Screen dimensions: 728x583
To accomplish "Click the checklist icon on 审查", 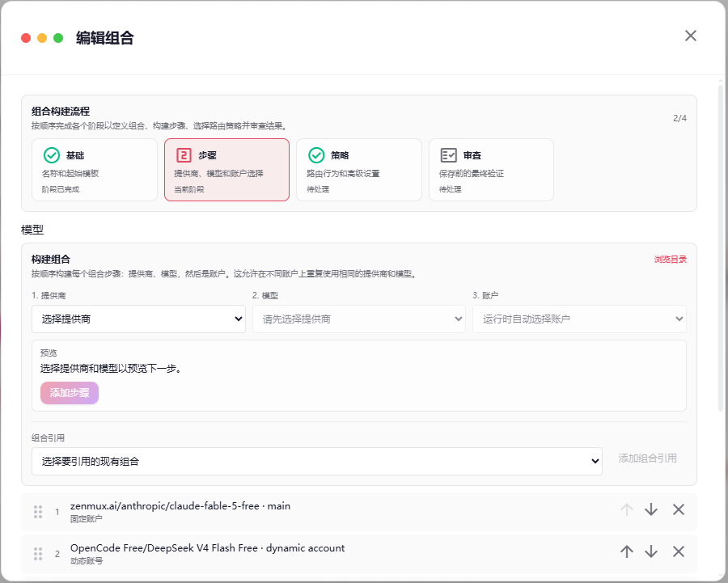I will point(448,155).
